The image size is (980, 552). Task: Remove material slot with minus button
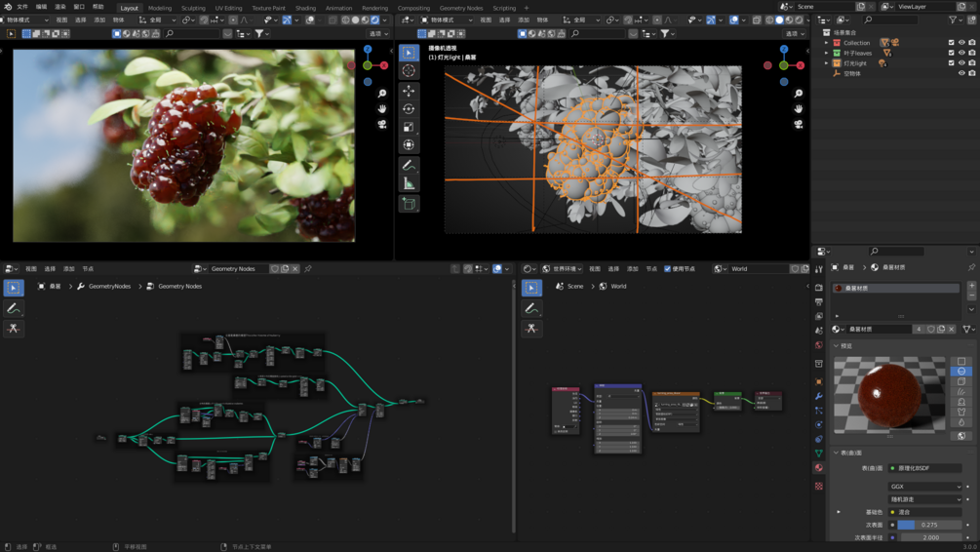(x=971, y=296)
